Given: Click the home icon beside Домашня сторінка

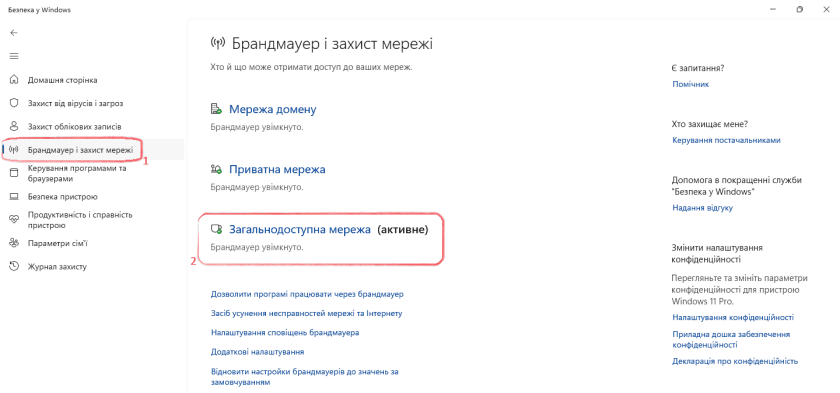Looking at the screenshot, I should (14, 80).
